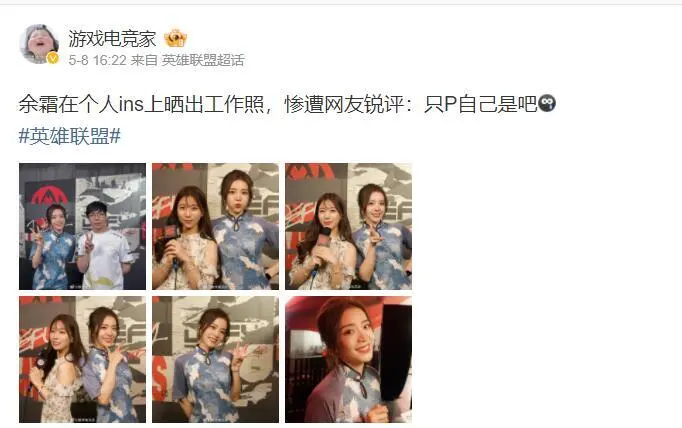
Task: Open the 游戏电竞家 username link
Action: coord(112,39)
